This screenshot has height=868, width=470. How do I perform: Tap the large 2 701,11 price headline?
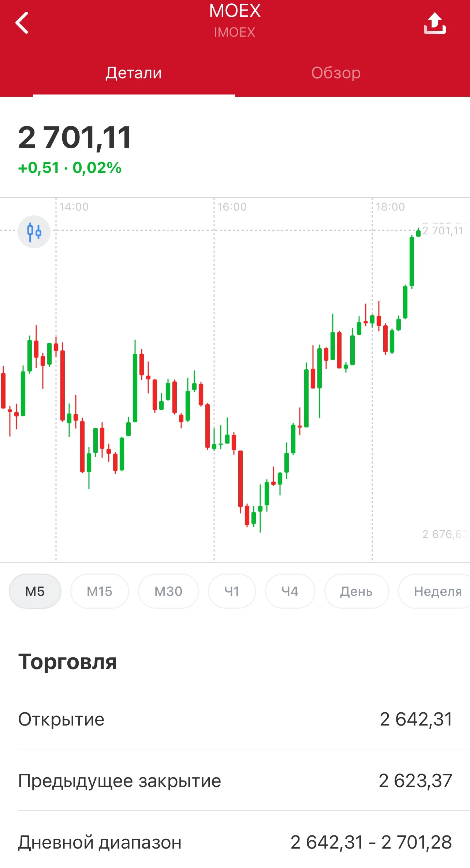75,138
